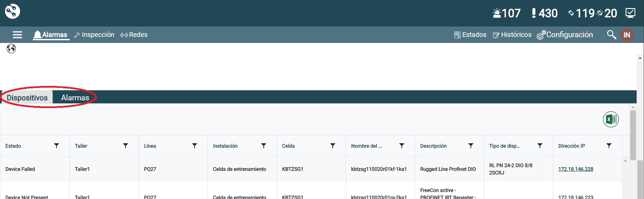This screenshot has height=199, width=644.
Task: Open IP link 172.18.146.223
Action: click(576, 197)
